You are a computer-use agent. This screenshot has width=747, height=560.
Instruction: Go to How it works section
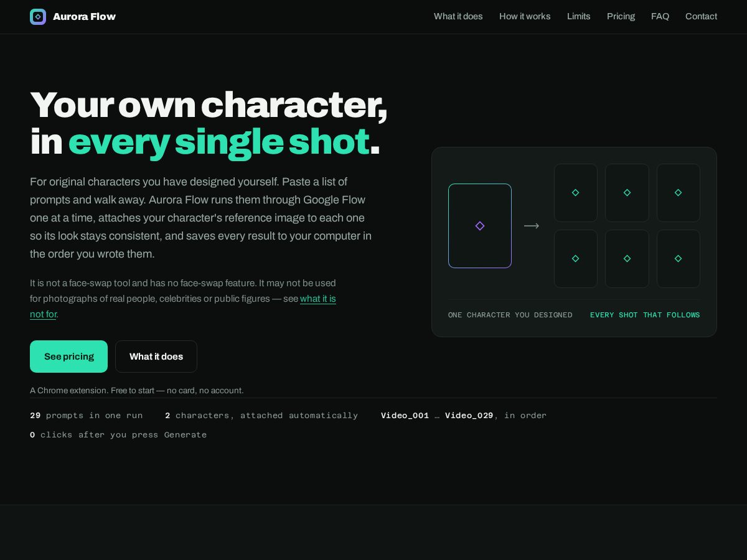525,16
